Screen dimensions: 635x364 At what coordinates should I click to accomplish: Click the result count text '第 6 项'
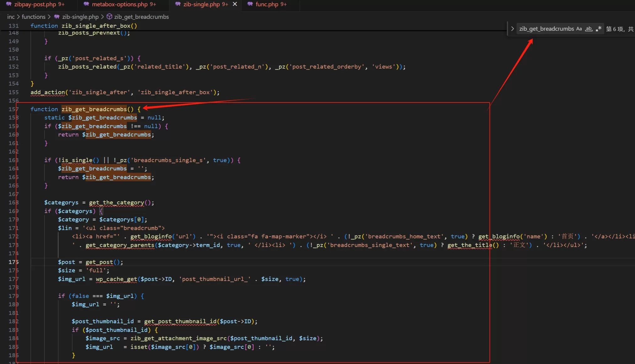point(615,29)
